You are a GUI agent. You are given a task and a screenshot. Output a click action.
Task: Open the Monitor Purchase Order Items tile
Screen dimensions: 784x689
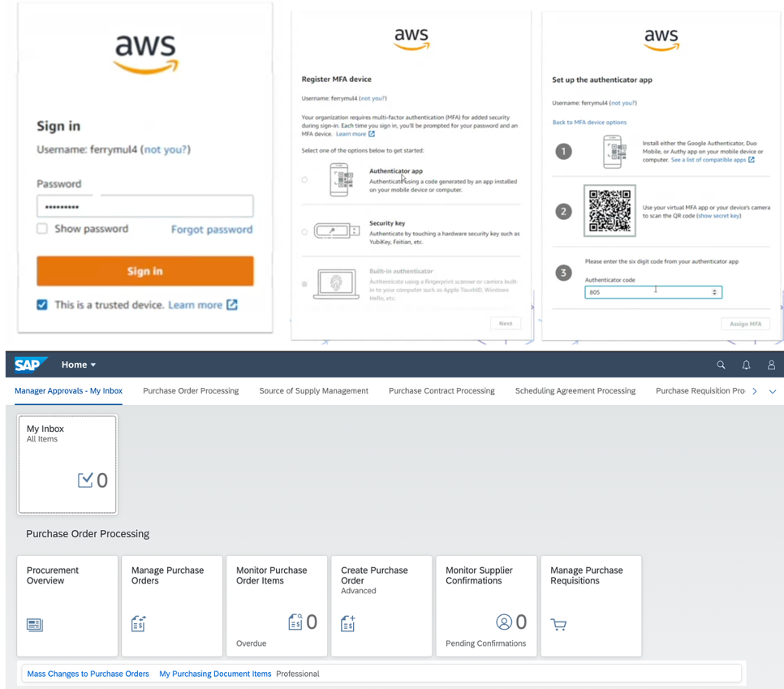(x=277, y=606)
